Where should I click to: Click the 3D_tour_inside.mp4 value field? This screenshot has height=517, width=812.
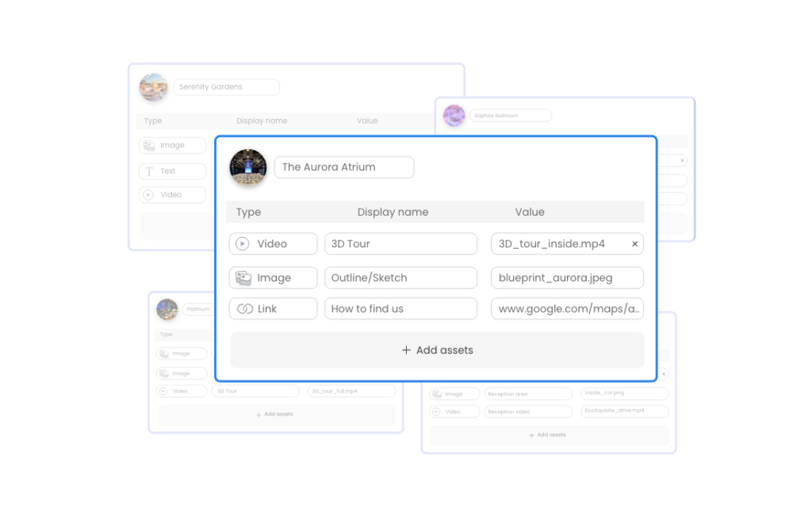coord(567,243)
